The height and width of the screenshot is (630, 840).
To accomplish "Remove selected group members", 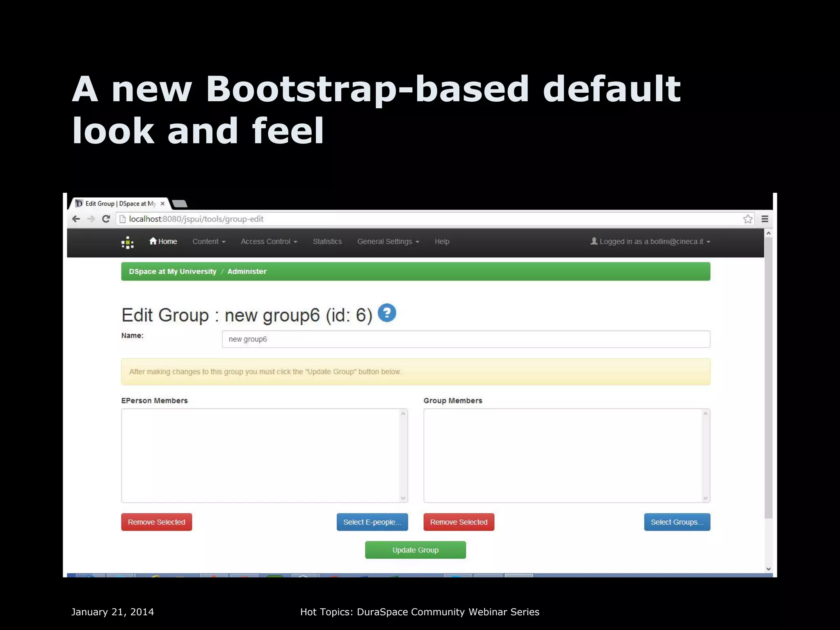I will (x=459, y=522).
